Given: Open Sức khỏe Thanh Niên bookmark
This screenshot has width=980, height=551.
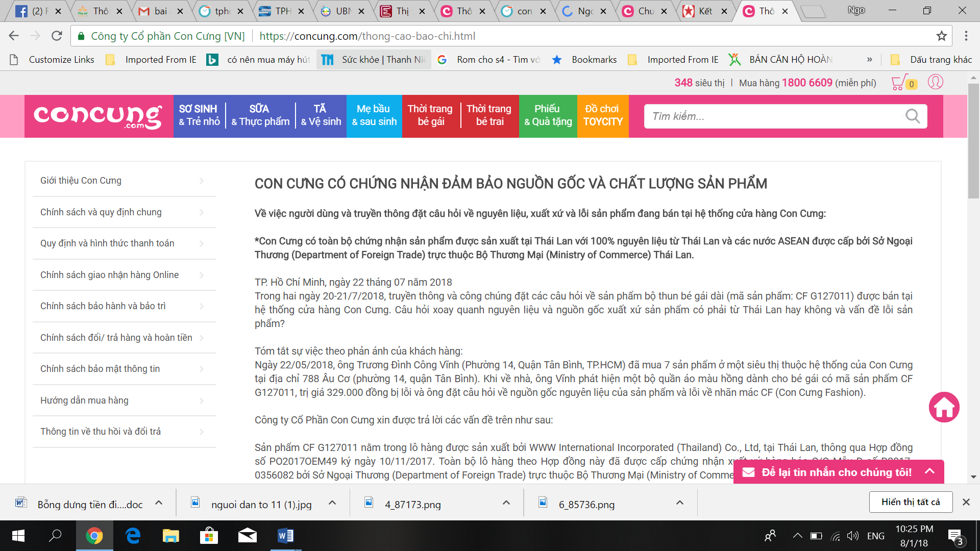Looking at the screenshot, I should pyautogui.click(x=374, y=60).
